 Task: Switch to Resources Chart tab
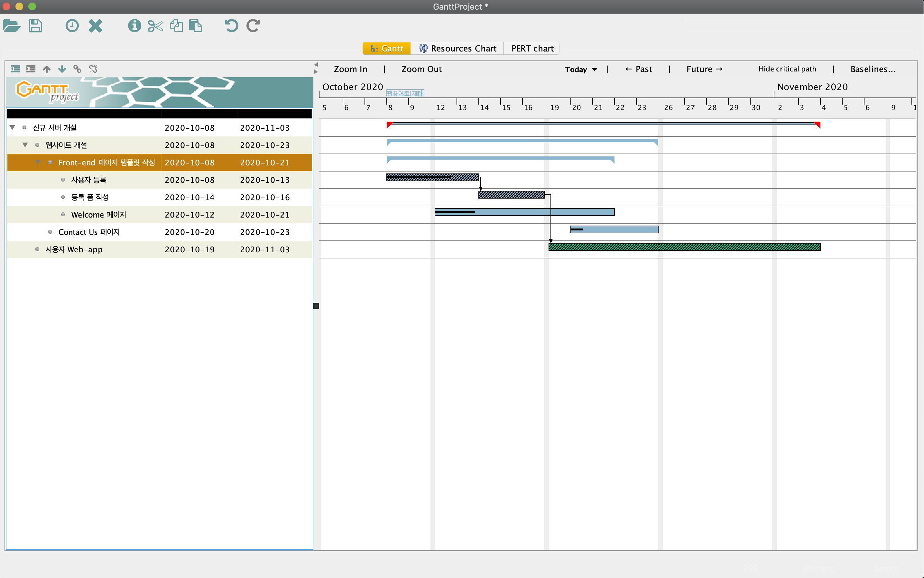(x=457, y=49)
